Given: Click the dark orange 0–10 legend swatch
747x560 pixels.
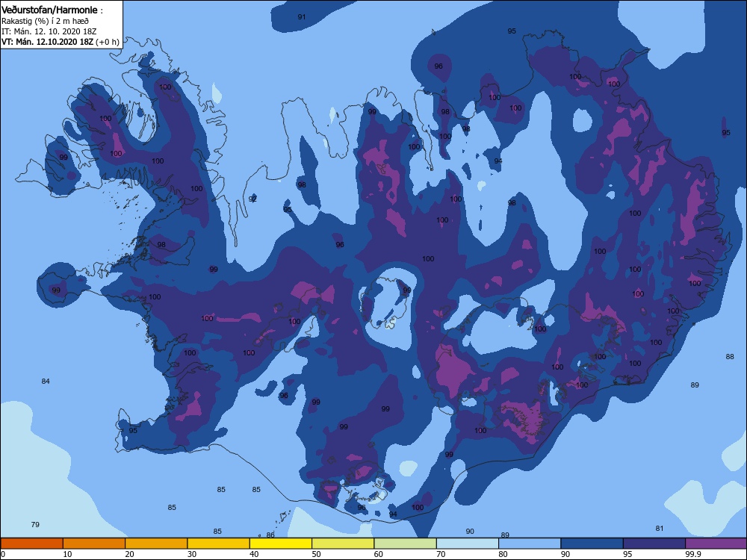Looking at the screenshot, I should point(31,544).
